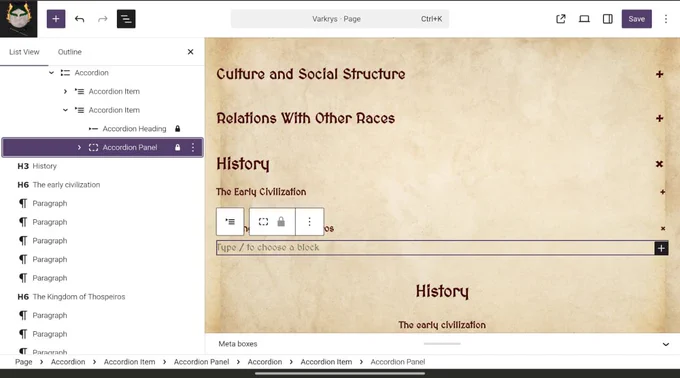The width and height of the screenshot is (680, 378).
Task: Open command palette showing Varkrys · Page
Action: click(x=340, y=19)
